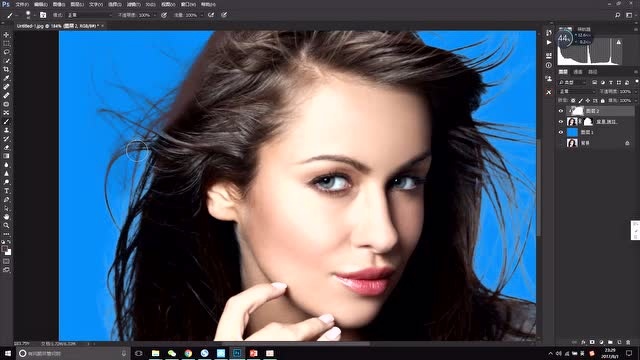Screen dimensions: 640x360
Task: Toggle opacity pressure button in options bar
Action: pos(164,15)
